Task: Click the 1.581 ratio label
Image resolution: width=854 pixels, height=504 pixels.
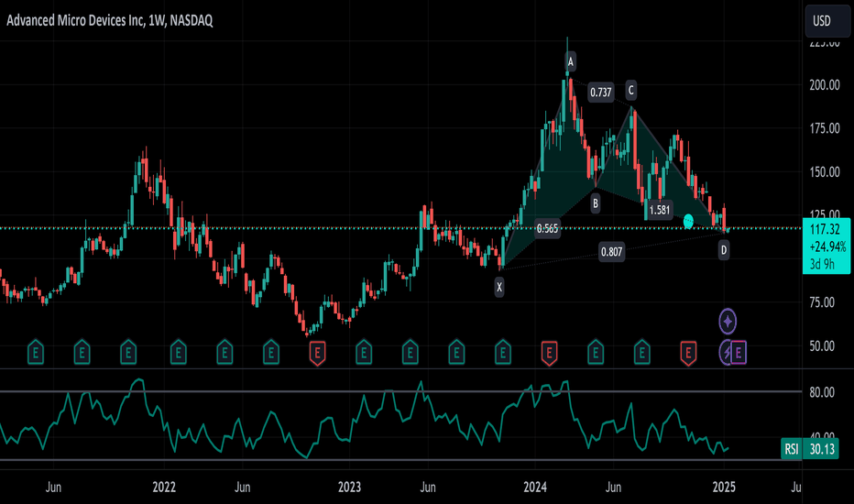Action: [660, 210]
